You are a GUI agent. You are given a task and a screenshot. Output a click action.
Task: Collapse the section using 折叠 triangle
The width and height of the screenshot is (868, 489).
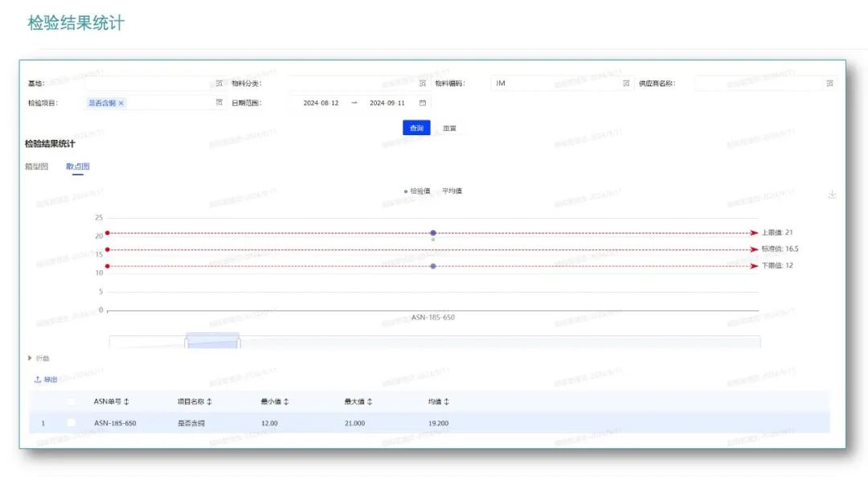[x=31, y=358]
